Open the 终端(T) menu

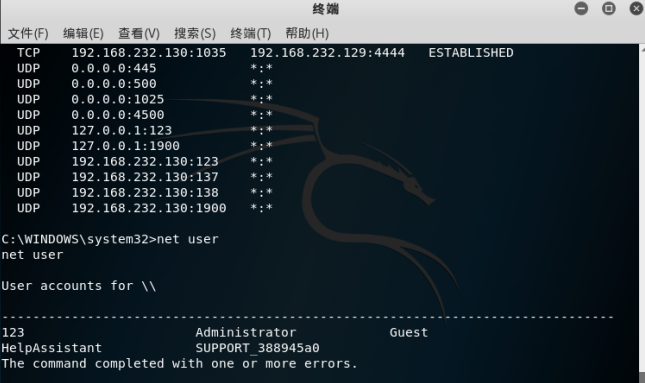click(x=251, y=33)
